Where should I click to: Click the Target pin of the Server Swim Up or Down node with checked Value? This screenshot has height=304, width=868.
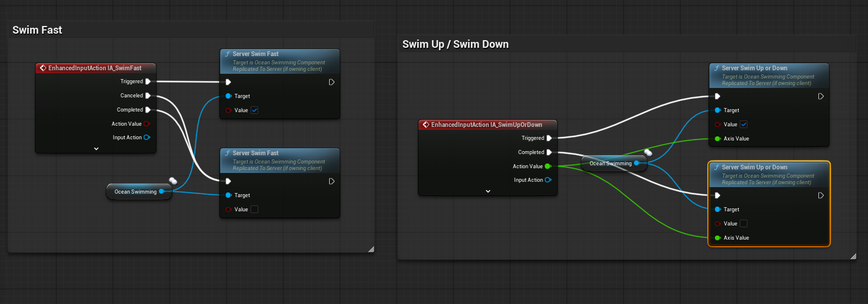pyautogui.click(x=718, y=110)
